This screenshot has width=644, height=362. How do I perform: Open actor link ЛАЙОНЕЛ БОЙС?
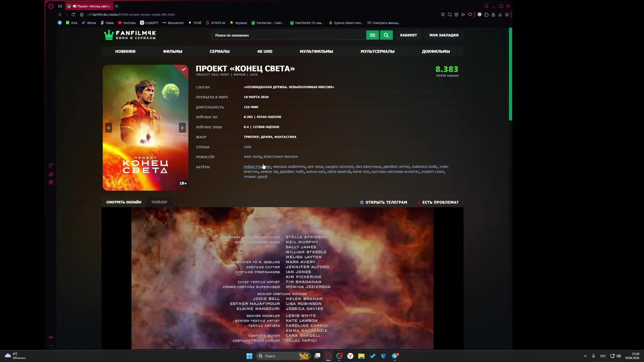pyautogui.click(x=425, y=167)
